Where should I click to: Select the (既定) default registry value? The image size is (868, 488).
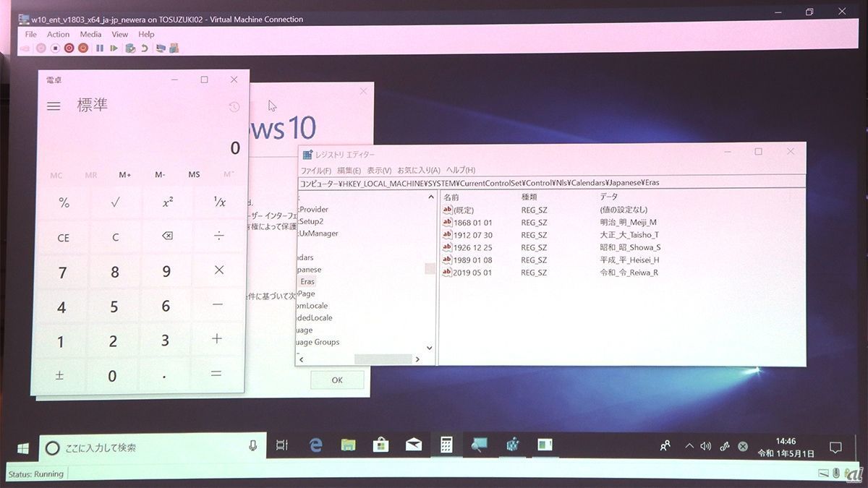459,210
